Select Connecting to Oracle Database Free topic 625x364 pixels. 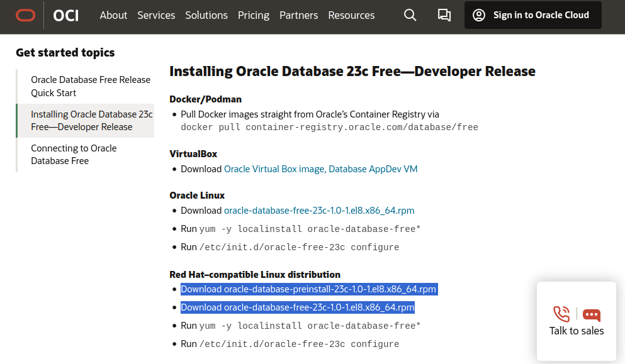(74, 155)
